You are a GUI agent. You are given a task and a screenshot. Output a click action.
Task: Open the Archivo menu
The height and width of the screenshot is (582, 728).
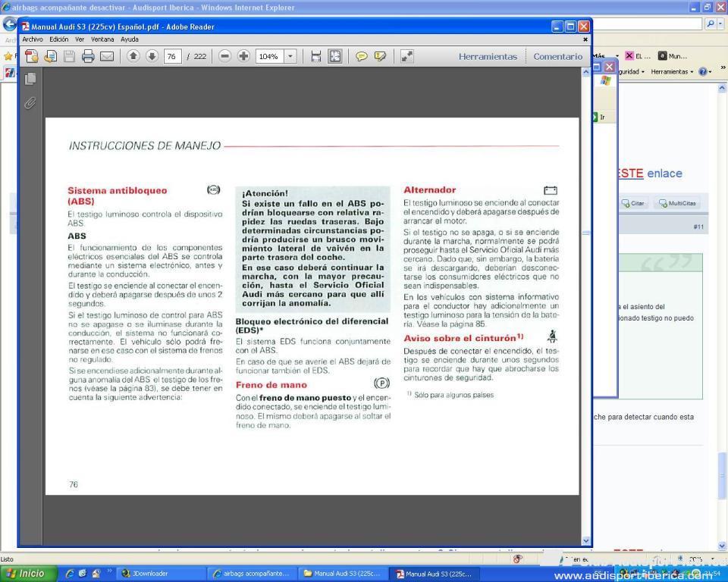click(x=33, y=39)
